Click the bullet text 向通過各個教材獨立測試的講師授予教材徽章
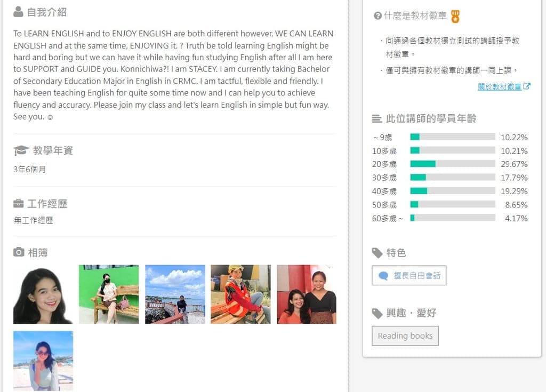Viewport: 546px width, 392px height. click(x=452, y=47)
